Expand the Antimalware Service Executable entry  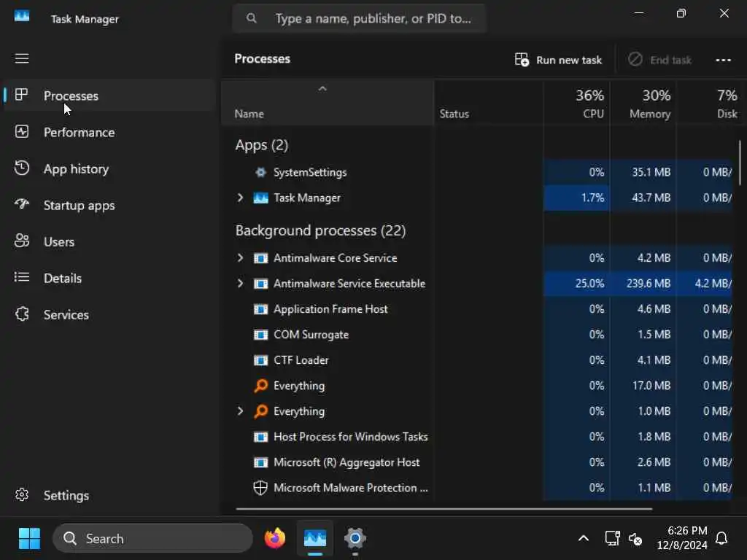click(240, 284)
